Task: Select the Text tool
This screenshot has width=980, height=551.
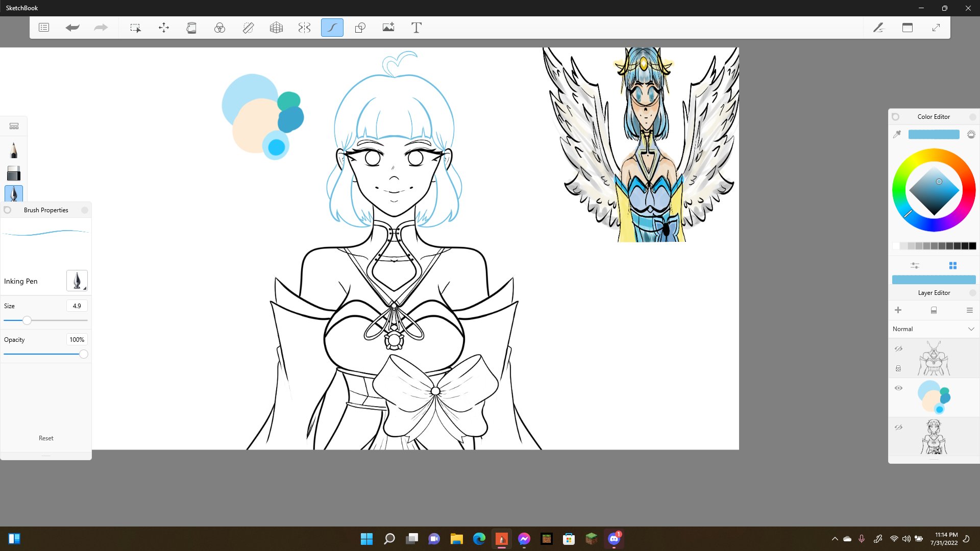Action: click(x=416, y=28)
